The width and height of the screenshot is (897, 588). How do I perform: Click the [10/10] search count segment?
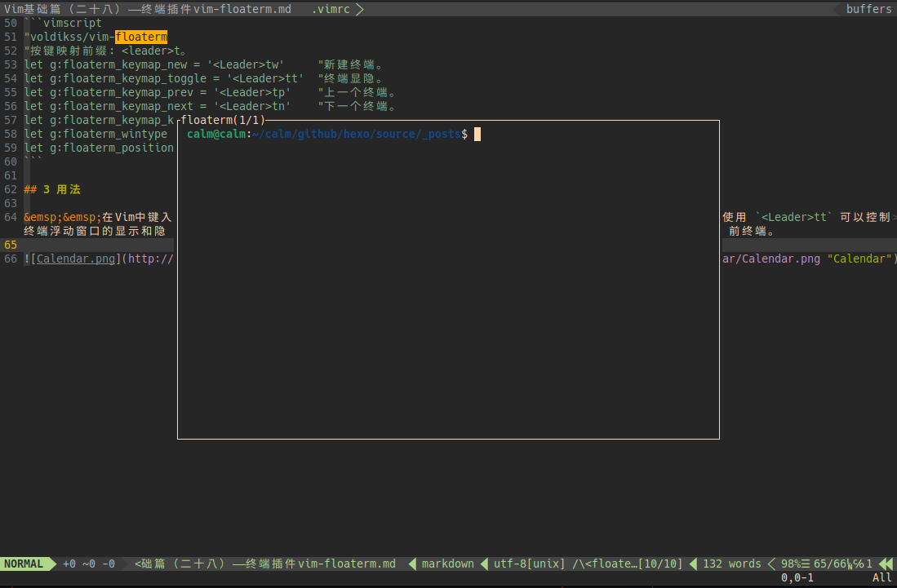point(661,564)
